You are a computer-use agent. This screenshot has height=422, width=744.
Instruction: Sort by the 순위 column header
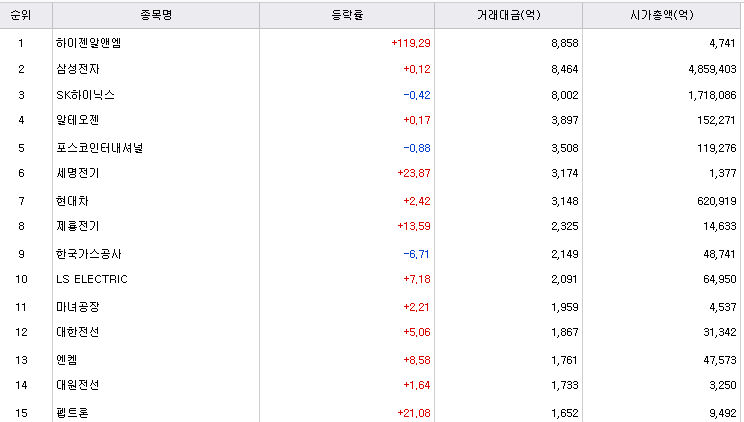[x=20, y=15]
